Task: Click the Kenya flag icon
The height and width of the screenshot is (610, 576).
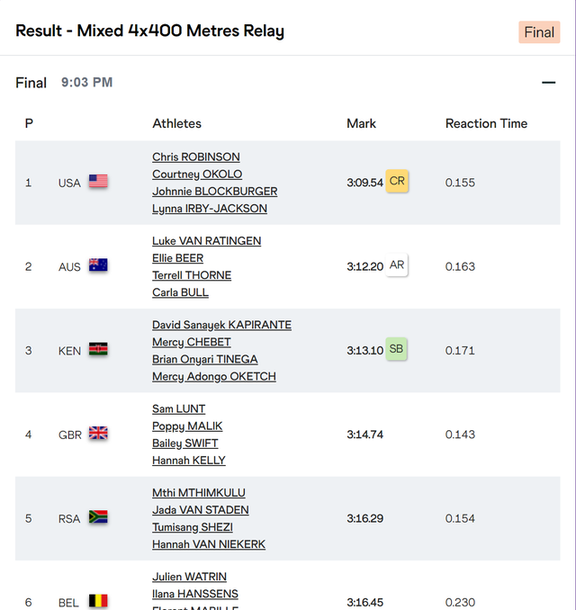Action: [98, 349]
